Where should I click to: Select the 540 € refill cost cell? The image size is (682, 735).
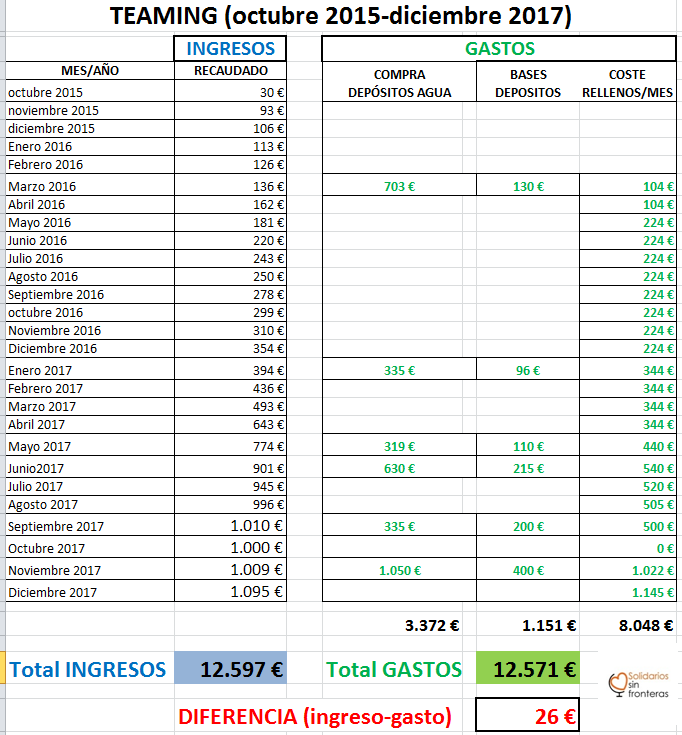coord(628,468)
